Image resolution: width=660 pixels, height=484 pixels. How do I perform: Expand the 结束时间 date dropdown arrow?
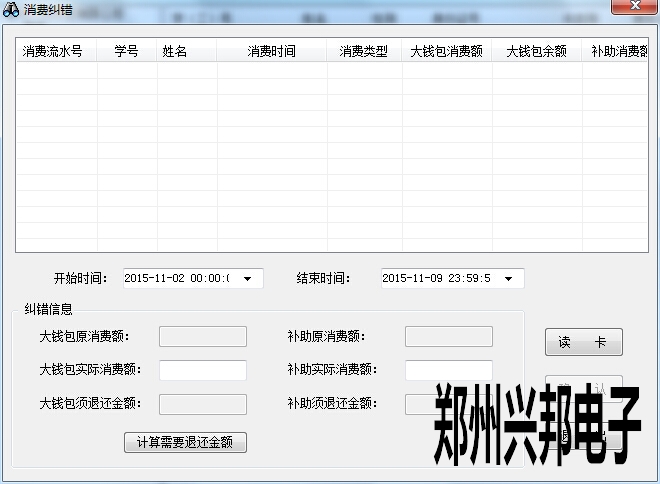click(508, 279)
